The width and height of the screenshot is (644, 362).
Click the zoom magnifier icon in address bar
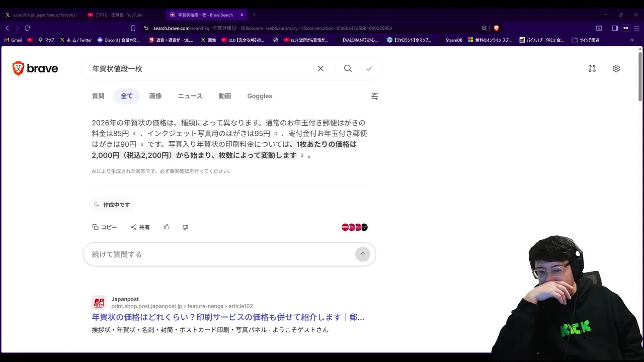pyautogui.click(x=484, y=28)
